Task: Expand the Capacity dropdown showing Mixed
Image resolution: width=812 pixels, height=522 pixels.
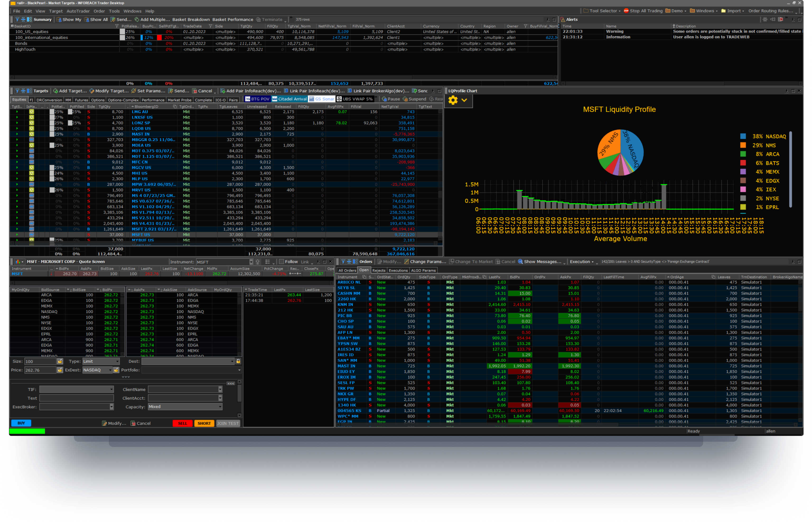Action: [x=185, y=406]
